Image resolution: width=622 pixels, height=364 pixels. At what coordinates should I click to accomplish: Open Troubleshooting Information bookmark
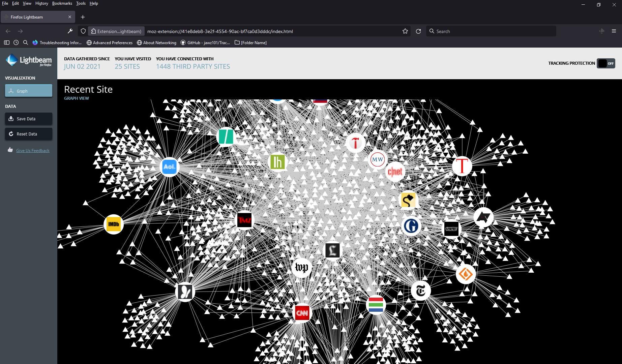pyautogui.click(x=57, y=42)
